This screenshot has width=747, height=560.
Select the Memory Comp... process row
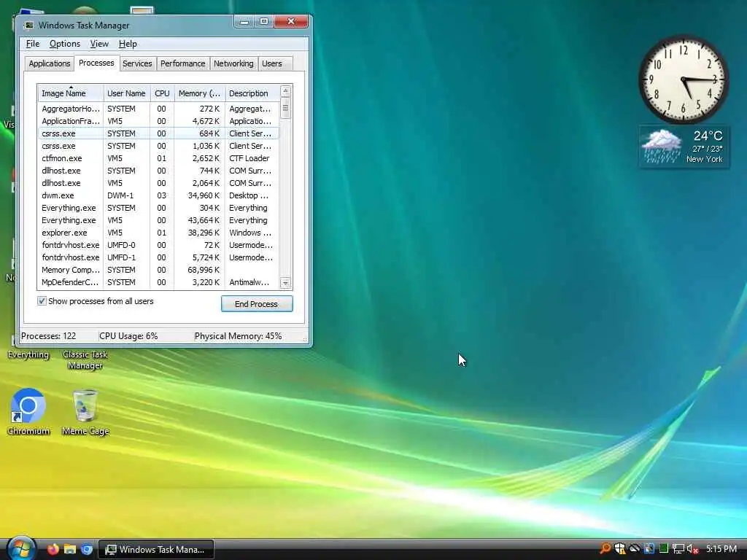158,270
